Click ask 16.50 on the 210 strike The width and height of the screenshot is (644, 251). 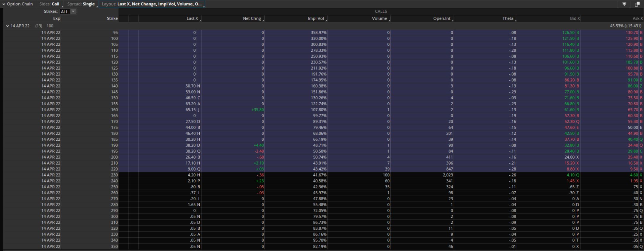pyautogui.click(x=633, y=163)
